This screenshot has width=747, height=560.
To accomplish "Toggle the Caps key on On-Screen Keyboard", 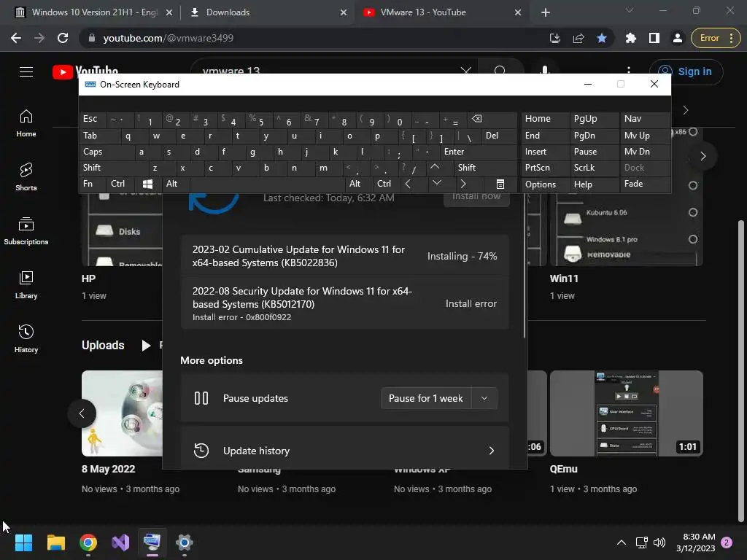I will click(x=106, y=152).
